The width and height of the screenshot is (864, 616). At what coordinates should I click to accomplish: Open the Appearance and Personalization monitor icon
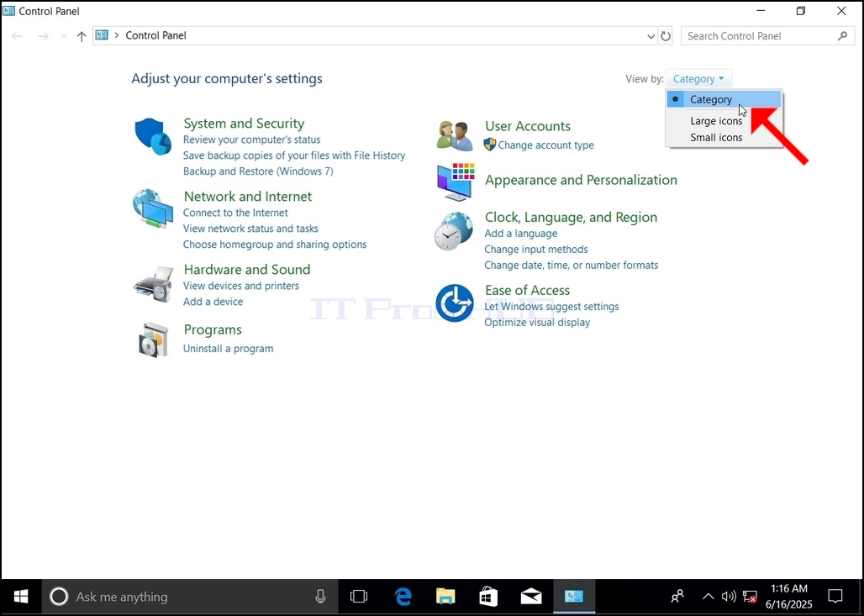coord(456,182)
